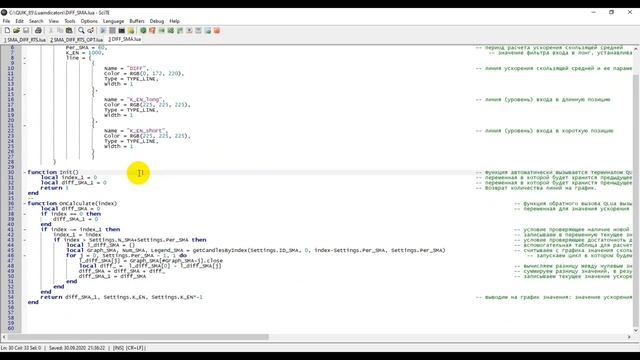Collapse the 'if index ~= index_1' fold at line 41
Image resolution: width=640 pixels, height=360 pixels.
click(24, 229)
